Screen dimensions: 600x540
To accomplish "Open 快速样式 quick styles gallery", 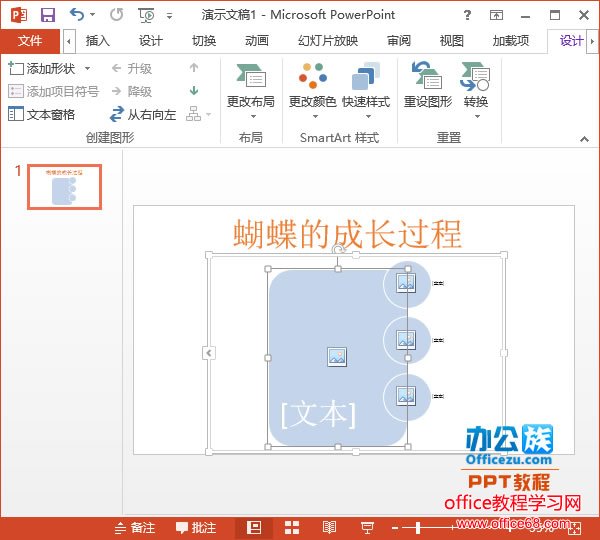I will pos(366,91).
